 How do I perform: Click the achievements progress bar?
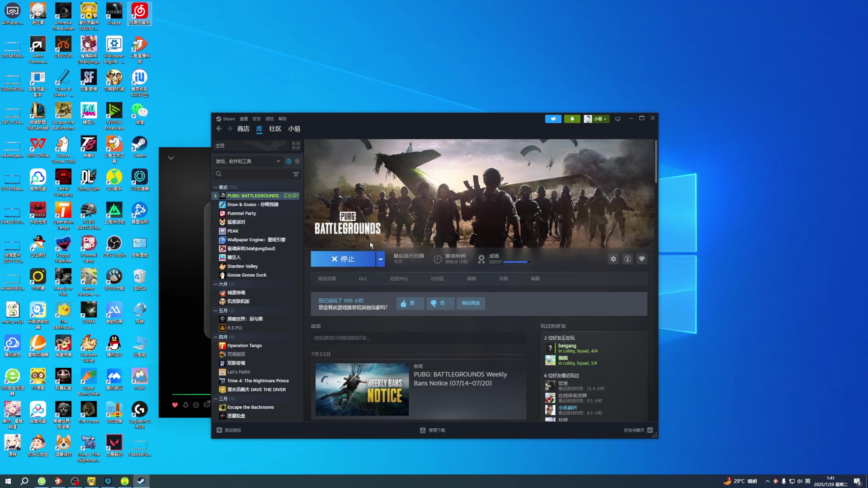516,262
